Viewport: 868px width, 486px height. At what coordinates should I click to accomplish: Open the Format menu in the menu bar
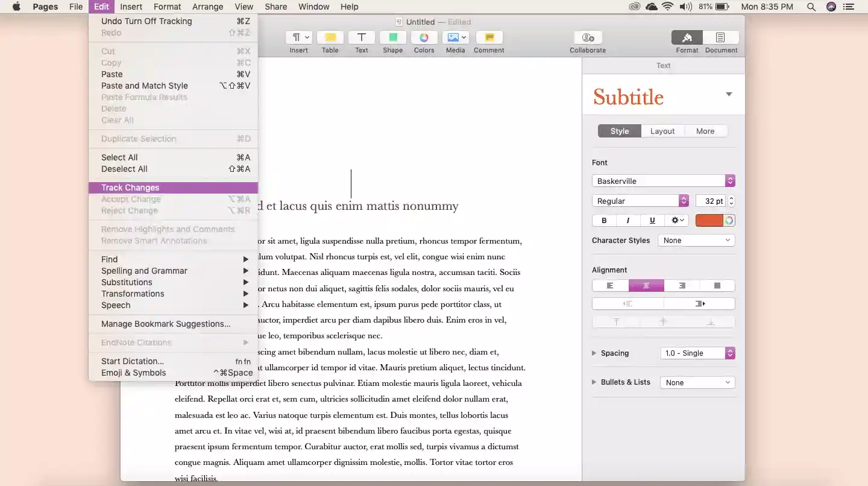[x=168, y=7]
